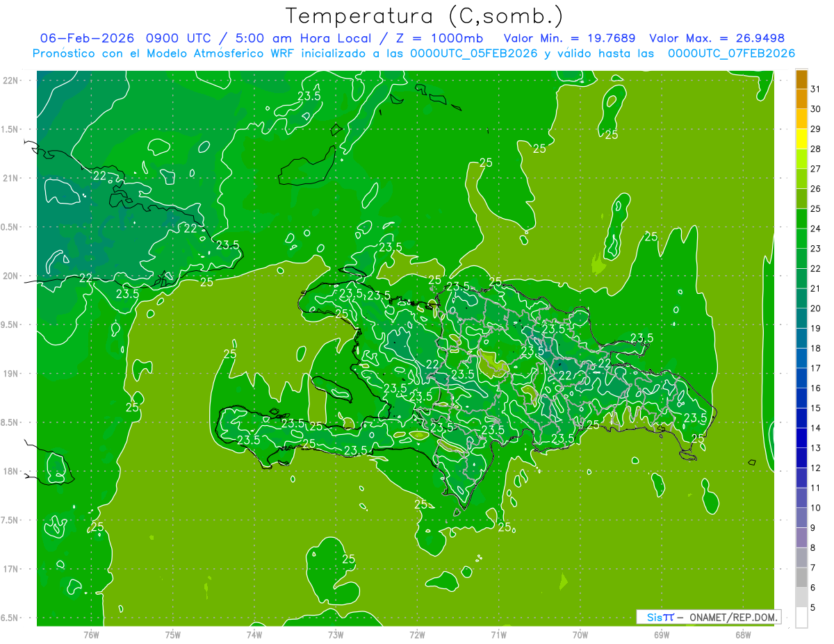Image resolution: width=834 pixels, height=644 pixels.
Task: Click the '28' color scale label
Action: [x=816, y=149]
